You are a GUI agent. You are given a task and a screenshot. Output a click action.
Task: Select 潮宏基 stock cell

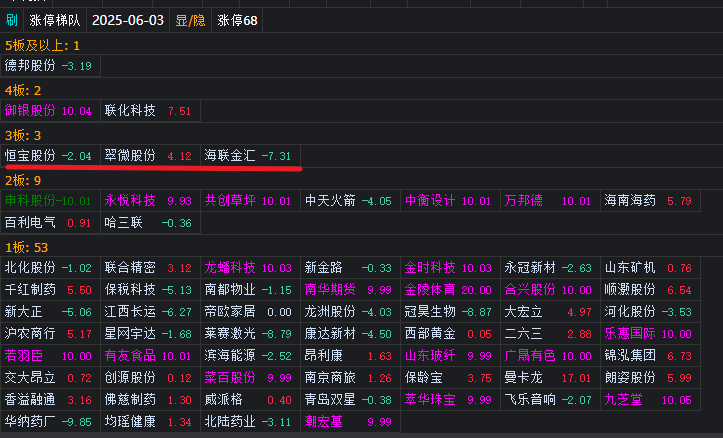pyautogui.click(x=350, y=422)
